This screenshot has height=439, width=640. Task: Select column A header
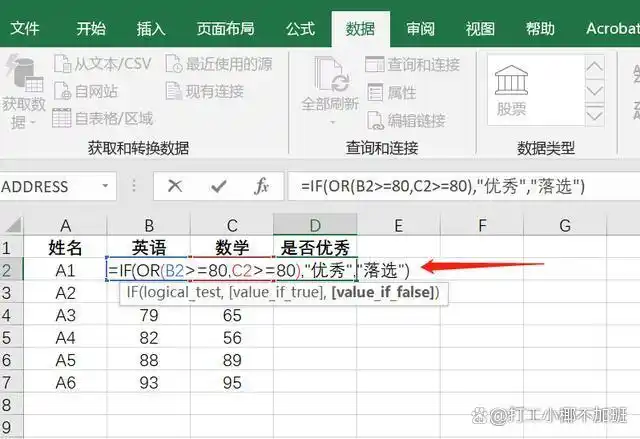pyautogui.click(x=65, y=225)
